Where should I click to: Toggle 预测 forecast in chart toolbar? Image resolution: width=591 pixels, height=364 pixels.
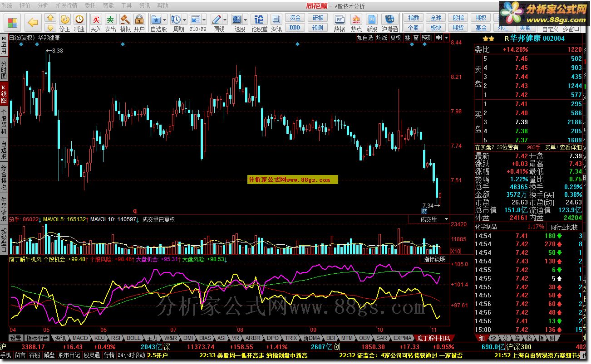pos(427,38)
